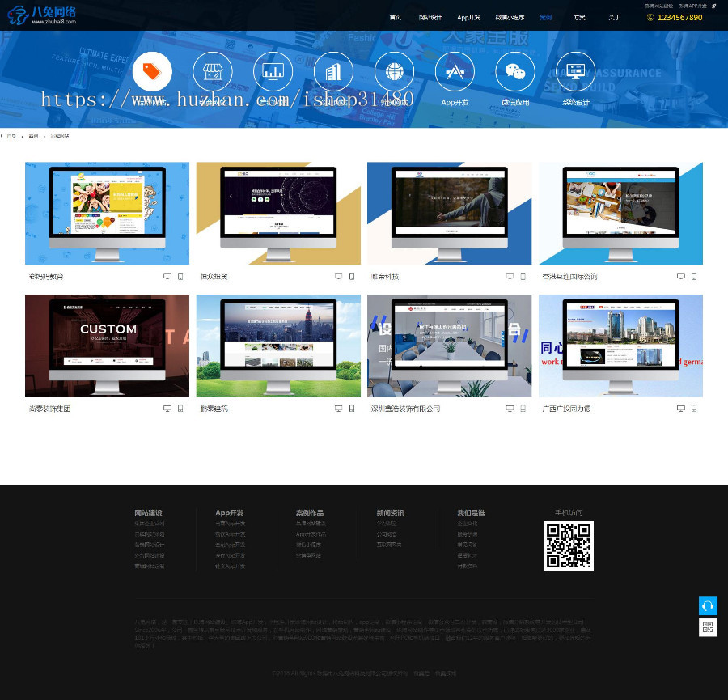Open the storefront awning category icon

(x=213, y=71)
